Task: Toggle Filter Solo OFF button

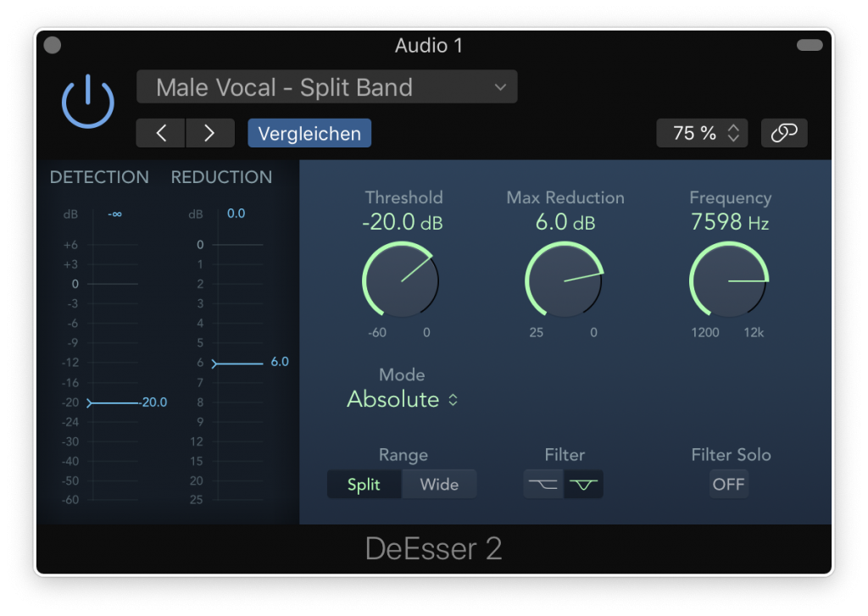Action: tap(728, 485)
